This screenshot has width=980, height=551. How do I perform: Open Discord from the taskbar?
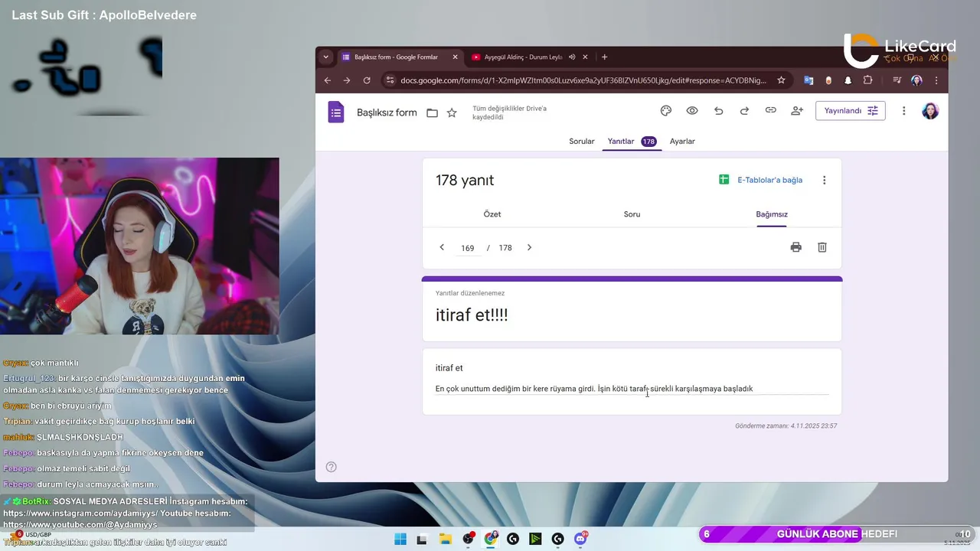click(x=581, y=539)
